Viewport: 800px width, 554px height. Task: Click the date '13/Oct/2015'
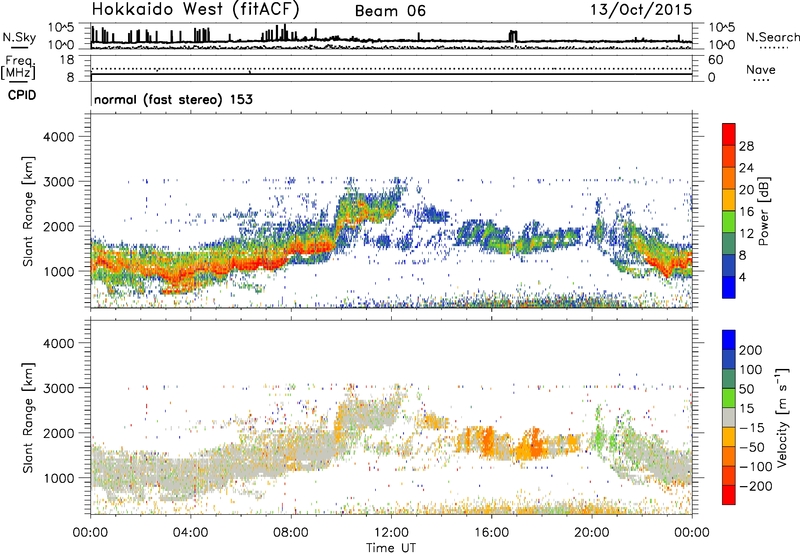click(641, 10)
